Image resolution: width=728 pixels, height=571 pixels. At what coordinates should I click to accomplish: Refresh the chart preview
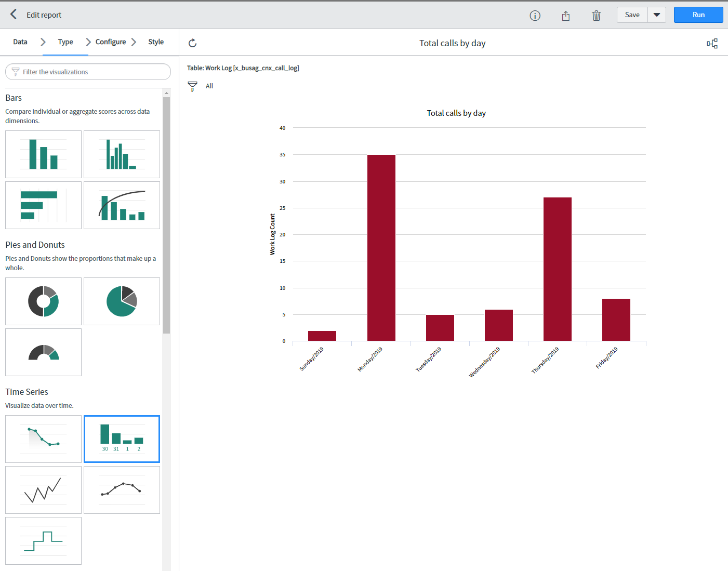coord(192,43)
